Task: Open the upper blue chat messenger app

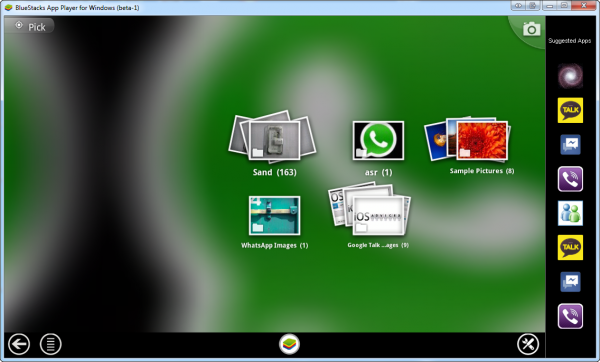Action: point(570,145)
